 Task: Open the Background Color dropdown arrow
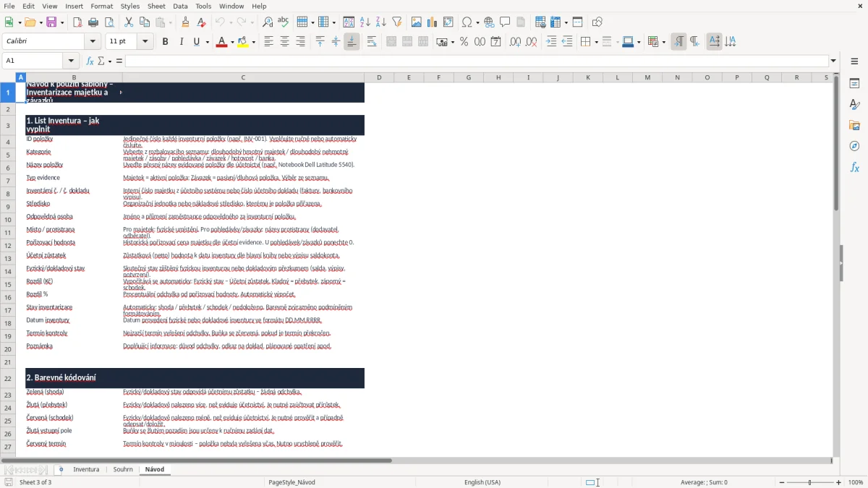[x=253, y=42]
